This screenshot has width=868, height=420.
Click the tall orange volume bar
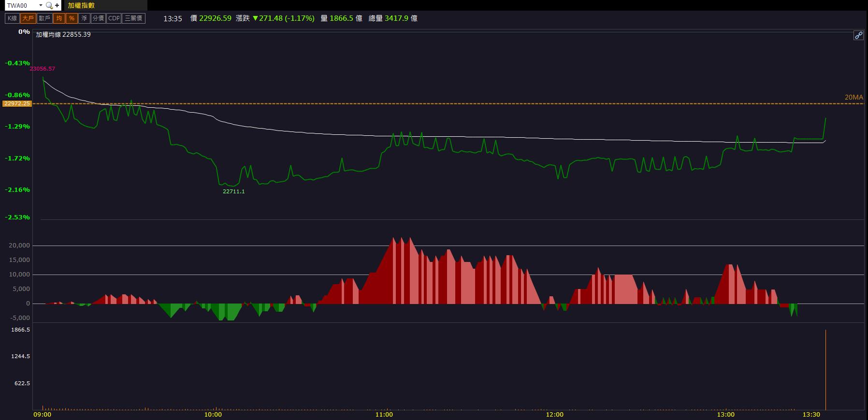(825, 370)
